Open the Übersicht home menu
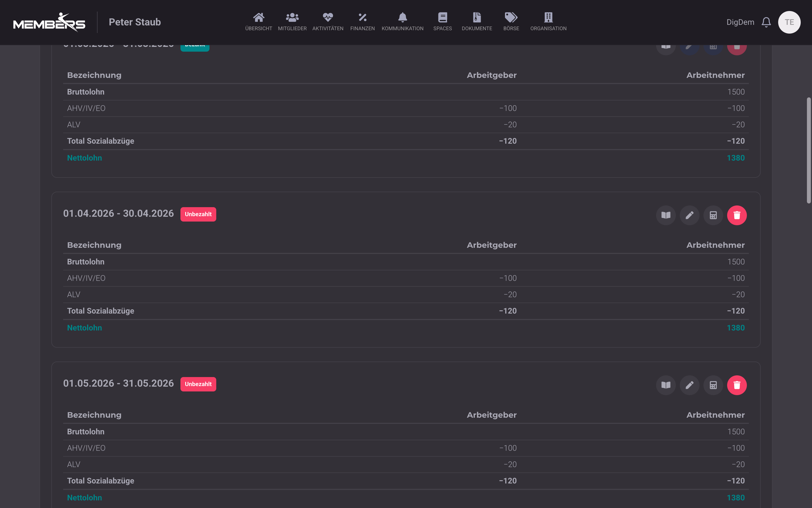 click(258, 22)
